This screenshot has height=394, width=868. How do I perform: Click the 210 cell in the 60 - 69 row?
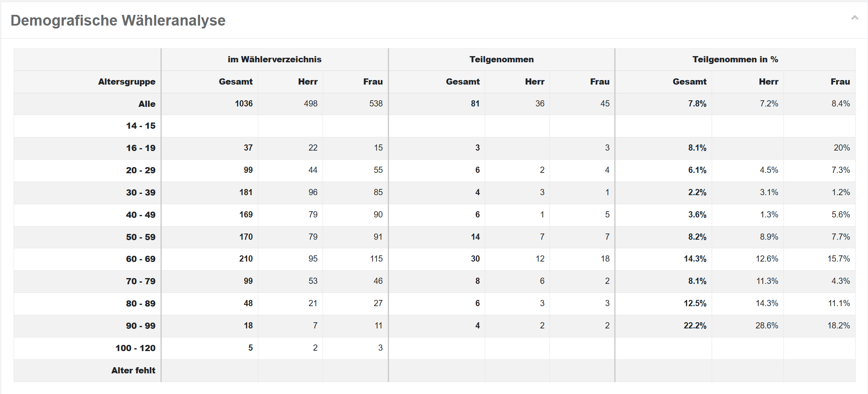(x=246, y=259)
